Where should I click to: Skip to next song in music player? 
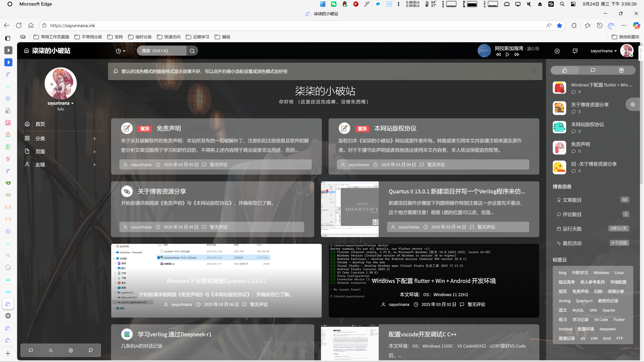[x=517, y=54]
